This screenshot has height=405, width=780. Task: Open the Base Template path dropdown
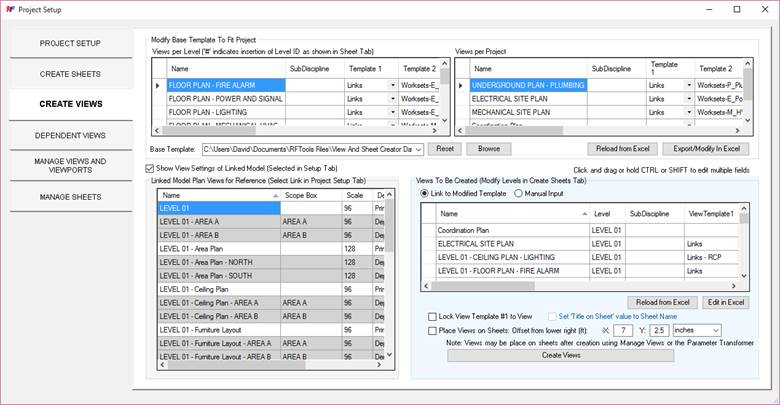point(419,148)
